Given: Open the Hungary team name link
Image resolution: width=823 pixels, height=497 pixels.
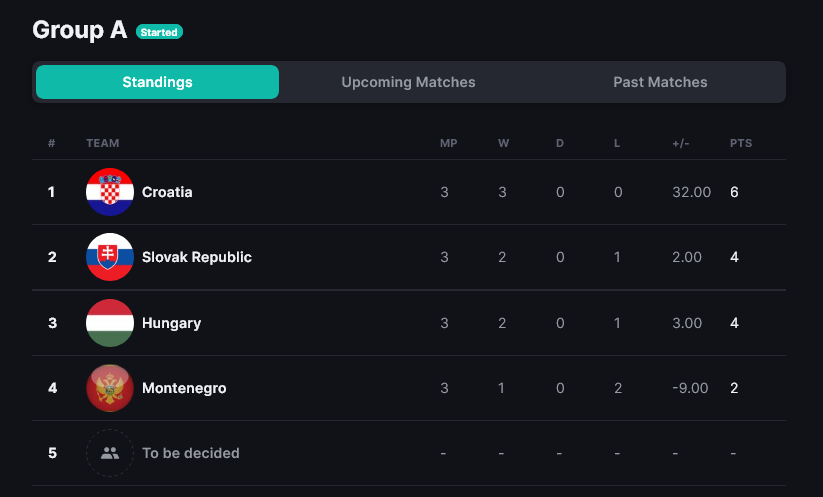Looking at the screenshot, I should coord(172,323).
